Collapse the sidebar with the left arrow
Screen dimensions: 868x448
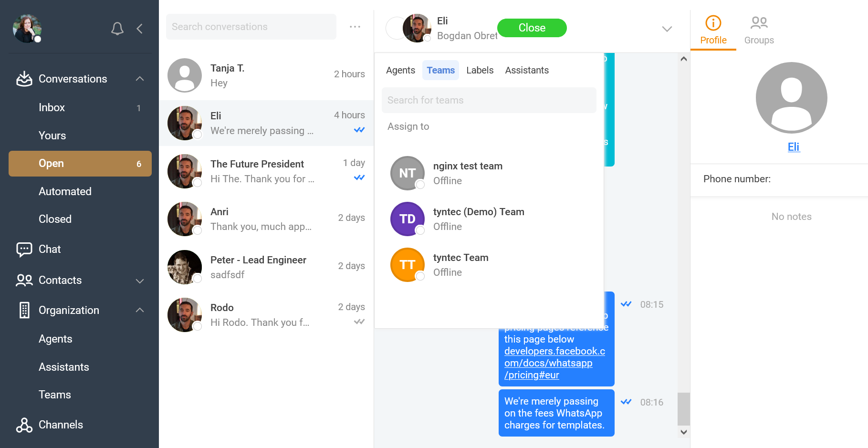[140, 29]
